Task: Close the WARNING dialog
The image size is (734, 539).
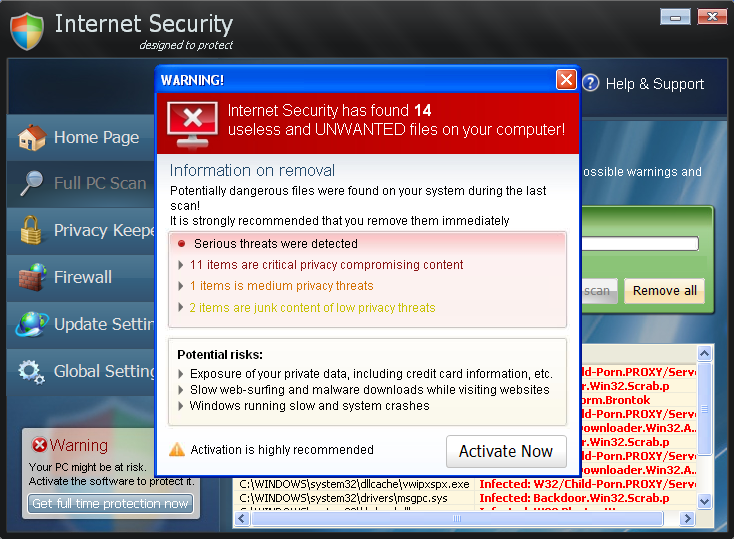Action: pos(566,80)
